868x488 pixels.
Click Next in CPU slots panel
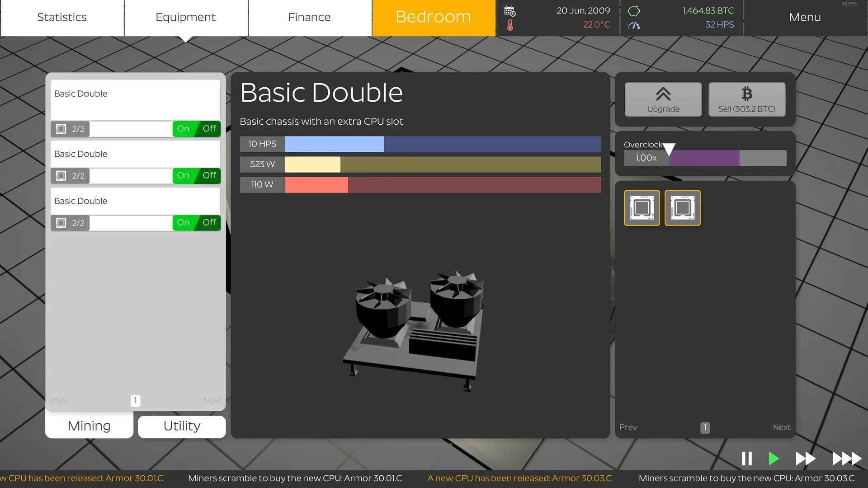pyautogui.click(x=781, y=427)
